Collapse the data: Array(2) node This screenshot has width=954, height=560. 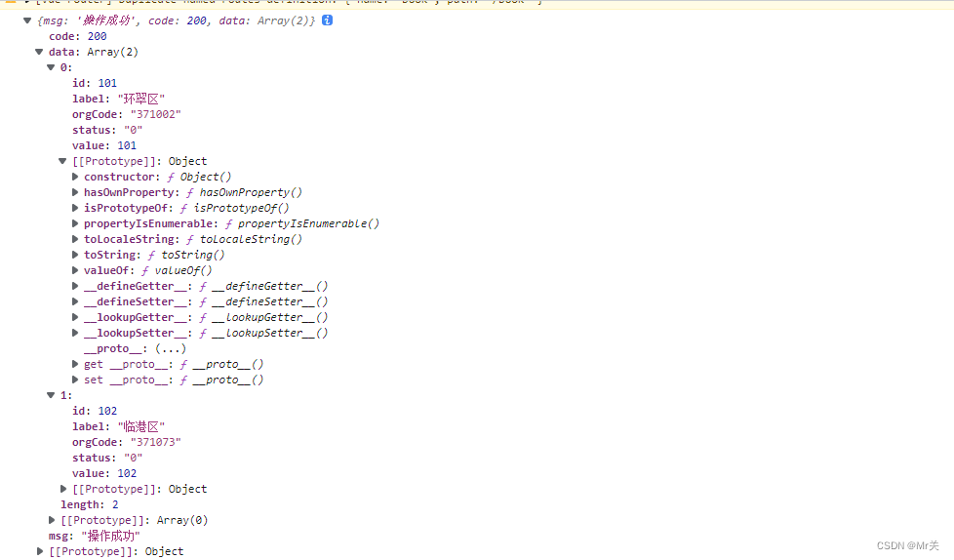39,52
